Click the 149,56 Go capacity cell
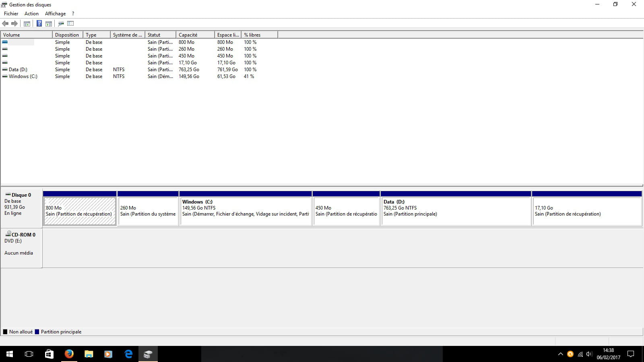This screenshot has width=644, height=362. pyautogui.click(x=189, y=76)
